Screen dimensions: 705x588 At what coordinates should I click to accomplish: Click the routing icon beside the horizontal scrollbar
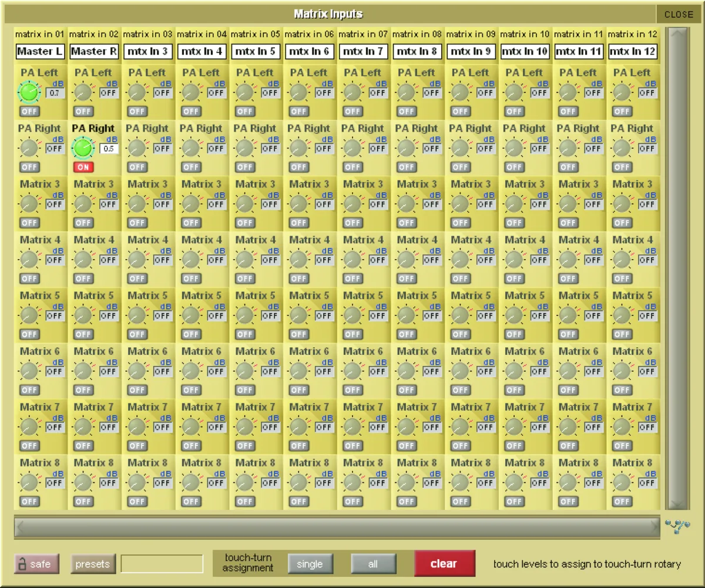[679, 527]
